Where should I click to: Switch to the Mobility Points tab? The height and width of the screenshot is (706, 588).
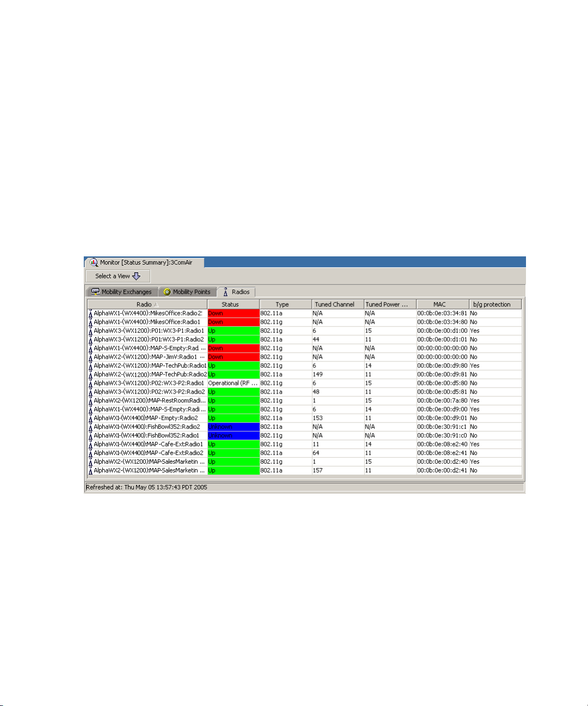click(x=187, y=292)
